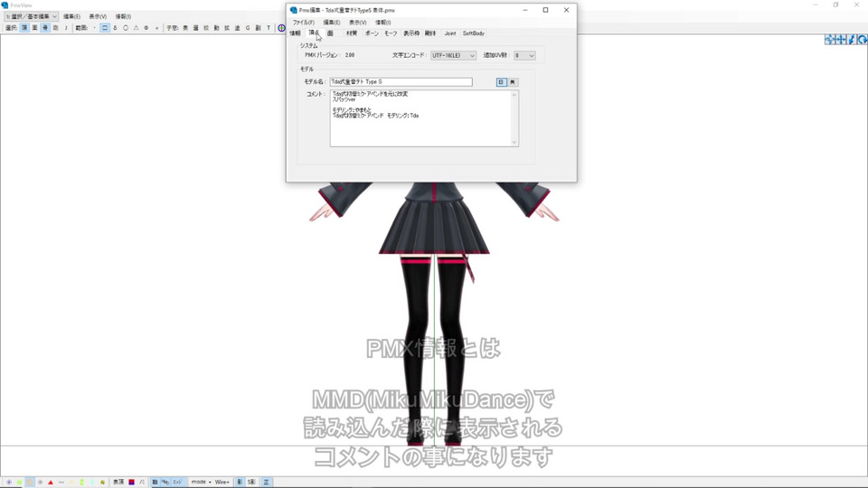Choose rectangle range selection tool
Screen dimensions: 868x488
point(105,28)
